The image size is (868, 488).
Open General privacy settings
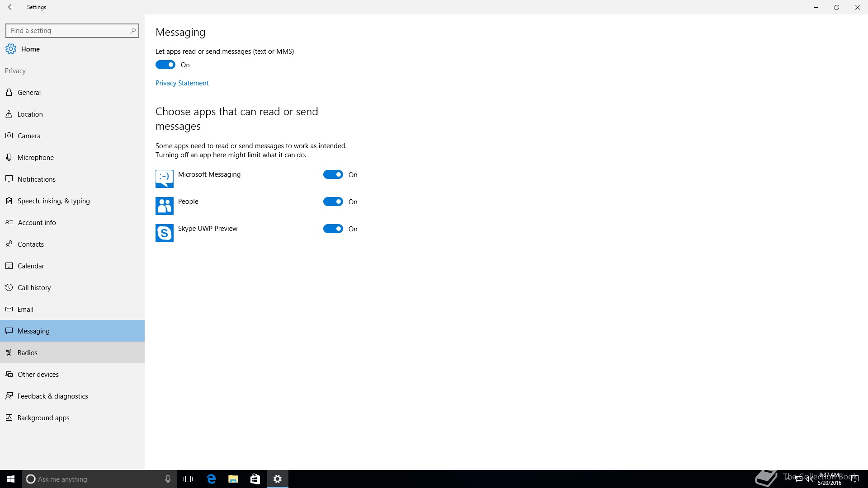[x=72, y=92]
